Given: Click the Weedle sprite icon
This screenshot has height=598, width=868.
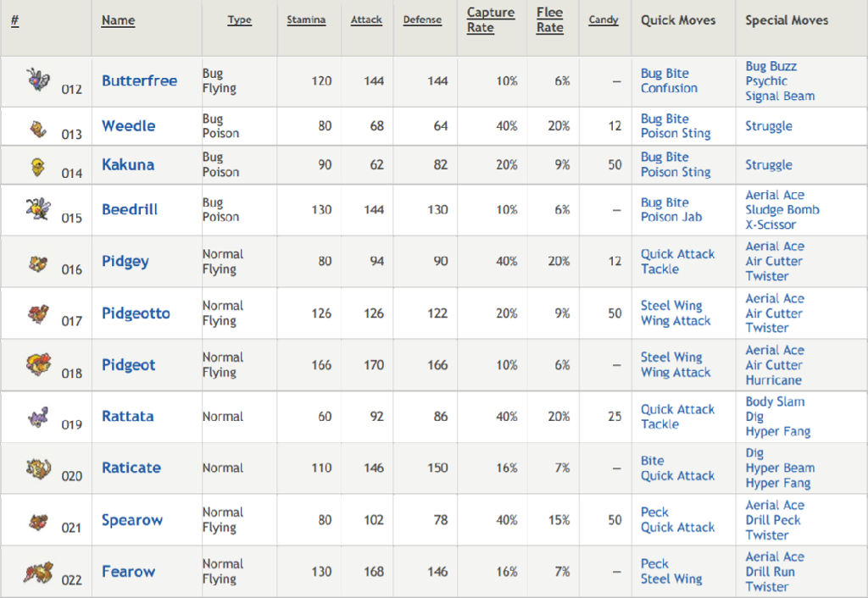Looking at the screenshot, I should point(37,129).
